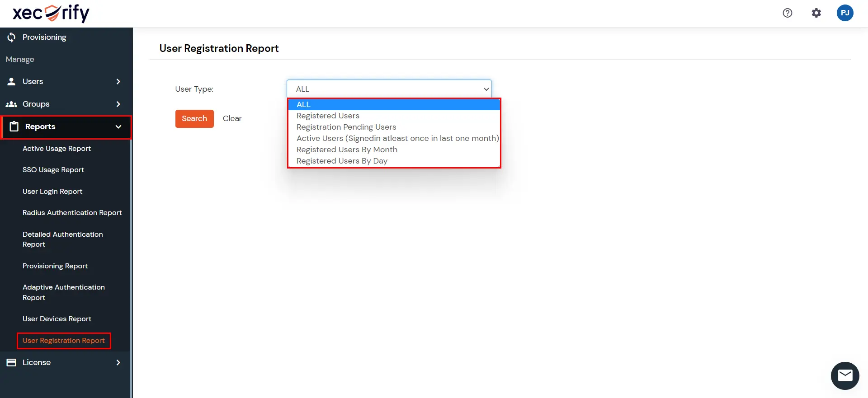Open Provisioning Report

(x=55, y=266)
